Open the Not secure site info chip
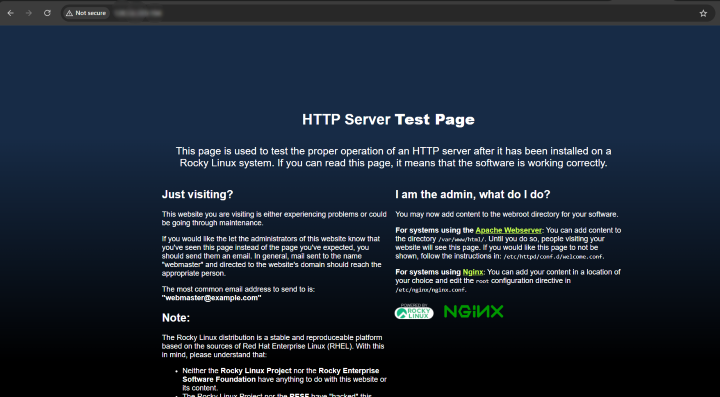 tap(86, 13)
